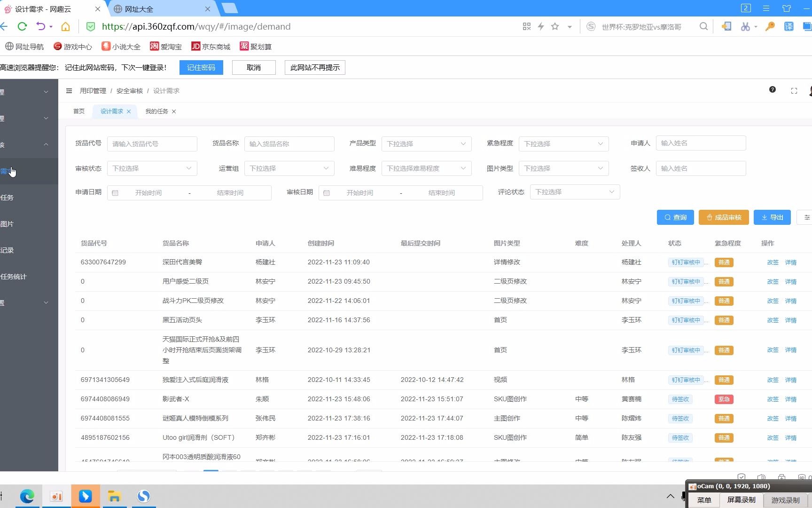Focus the 申请人 name input
The image size is (812, 508).
pyautogui.click(x=701, y=143)
